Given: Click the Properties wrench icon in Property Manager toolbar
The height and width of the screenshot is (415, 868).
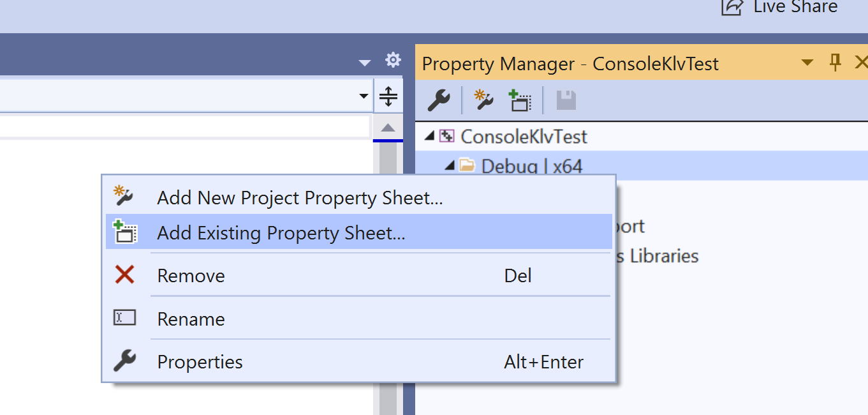Looking at the screenshot, I should [x=438, y=100].
